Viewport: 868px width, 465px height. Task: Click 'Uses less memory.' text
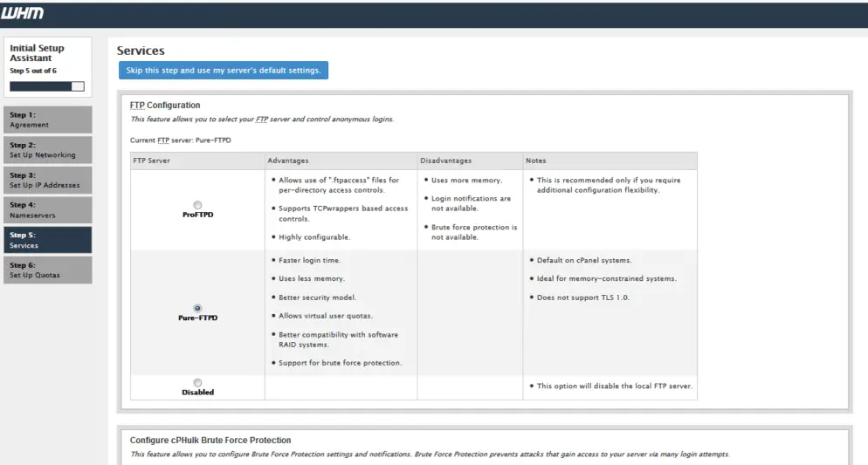(x=312, y=278)
